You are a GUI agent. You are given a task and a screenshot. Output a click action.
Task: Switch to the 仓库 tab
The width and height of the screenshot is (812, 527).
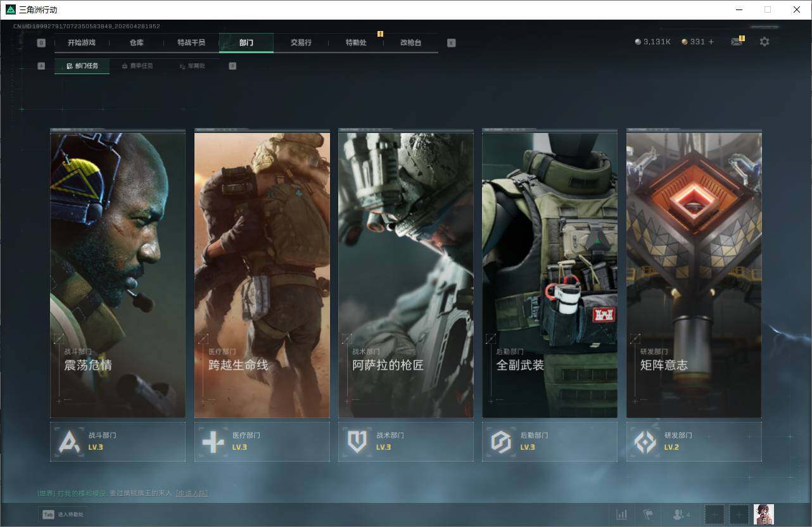point(136,42)
